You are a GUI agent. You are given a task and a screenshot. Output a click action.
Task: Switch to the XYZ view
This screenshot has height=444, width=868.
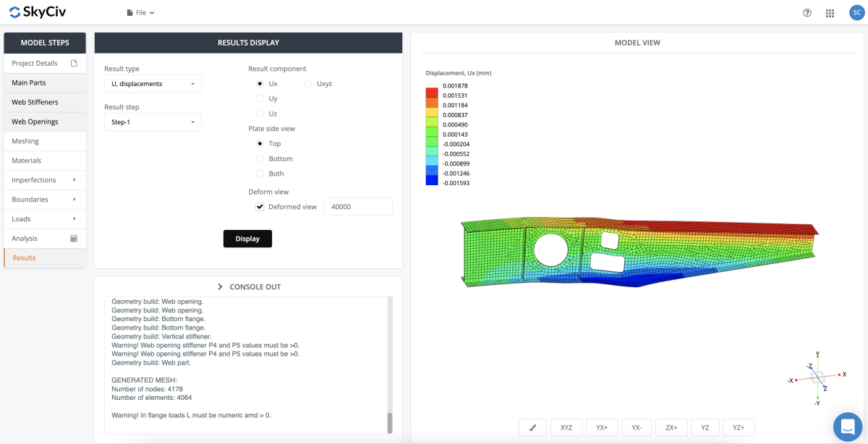click(566, 427)
